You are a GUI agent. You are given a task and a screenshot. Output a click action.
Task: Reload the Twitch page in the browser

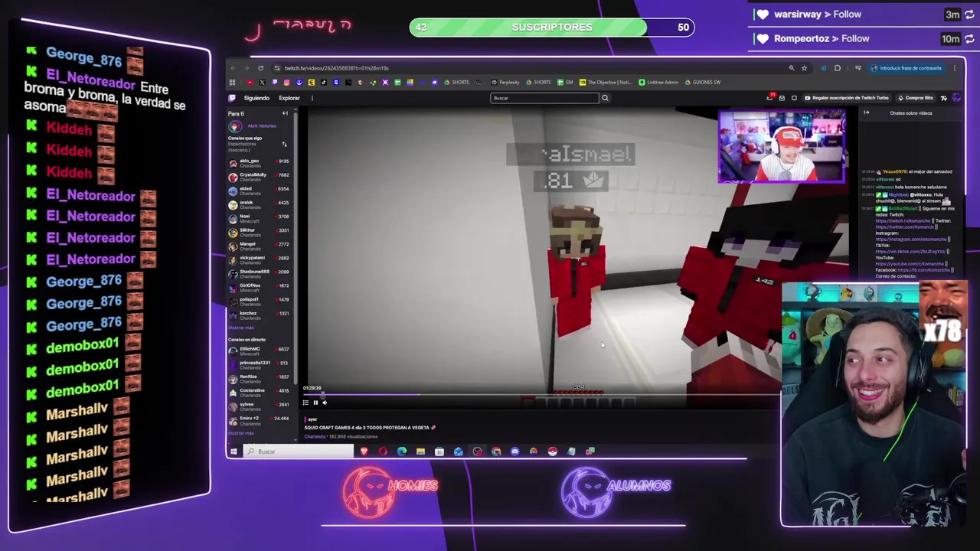pyautogui.click(x=260, y=68)
